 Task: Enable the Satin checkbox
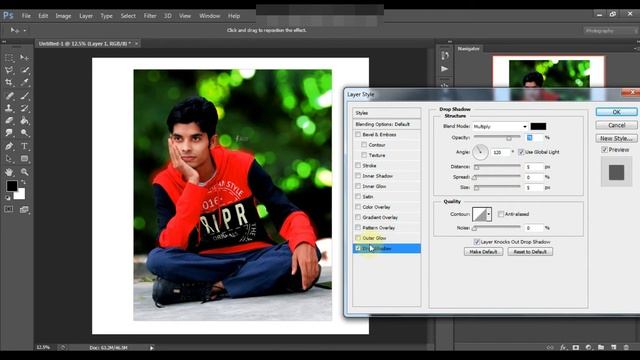358,196
